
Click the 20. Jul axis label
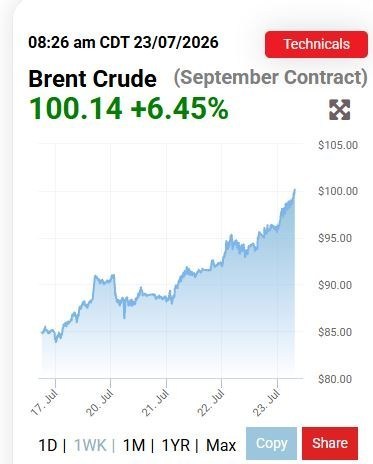coord(100,403)
